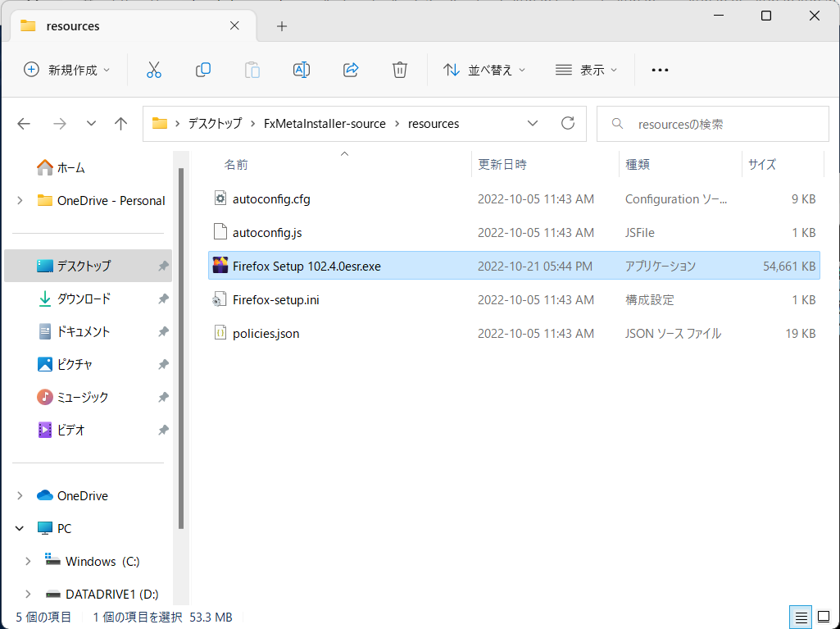Unpin デスクトップ using its pin icon
Image resolution: width=840 pixels, height=629 pixels.
163,266
